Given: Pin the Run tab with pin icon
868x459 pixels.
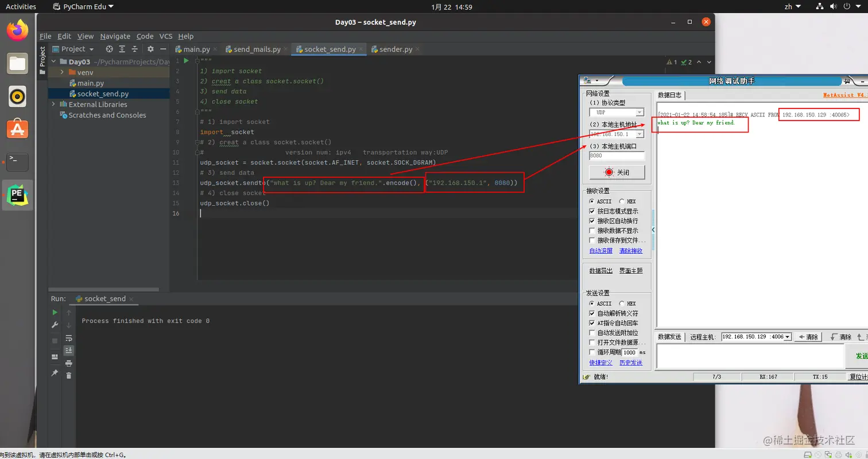Looking at the screenshot, I should 55,373.
